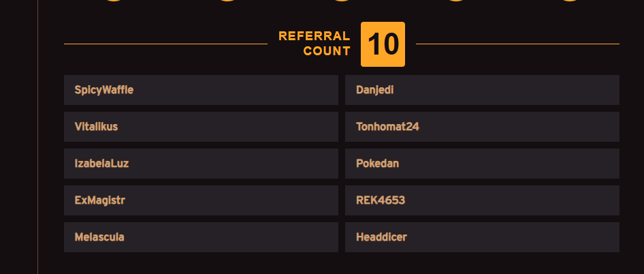Select the Pokedan referral entry

tap(482, 164)
